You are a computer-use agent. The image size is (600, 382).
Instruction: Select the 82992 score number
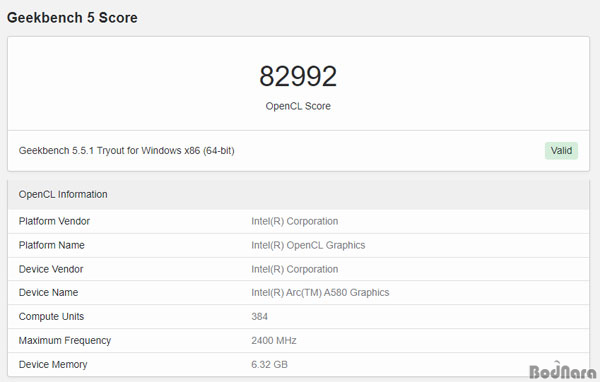coord(298,76)
